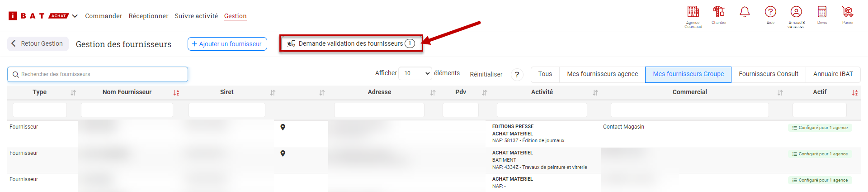Expand the IBAT Achat module dropdown arrow
868x192 pixels.
(x=75, y=16)
